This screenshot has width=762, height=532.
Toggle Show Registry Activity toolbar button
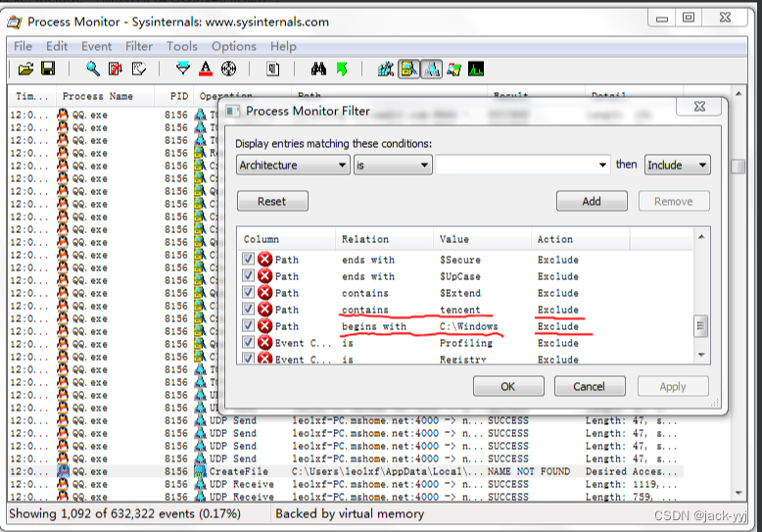pyautogui.click(x=386, y=69)
